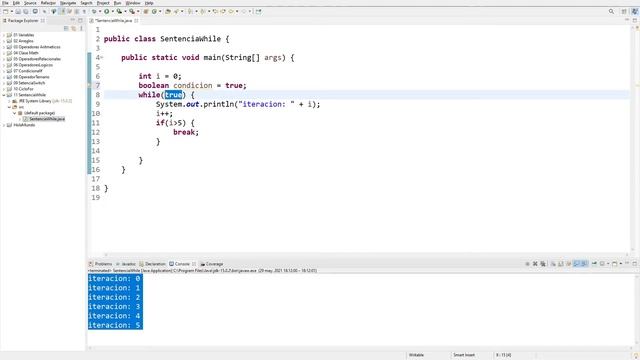Click the Pin Console icon
Screen dimensions: 640x360
coord(594,264)
